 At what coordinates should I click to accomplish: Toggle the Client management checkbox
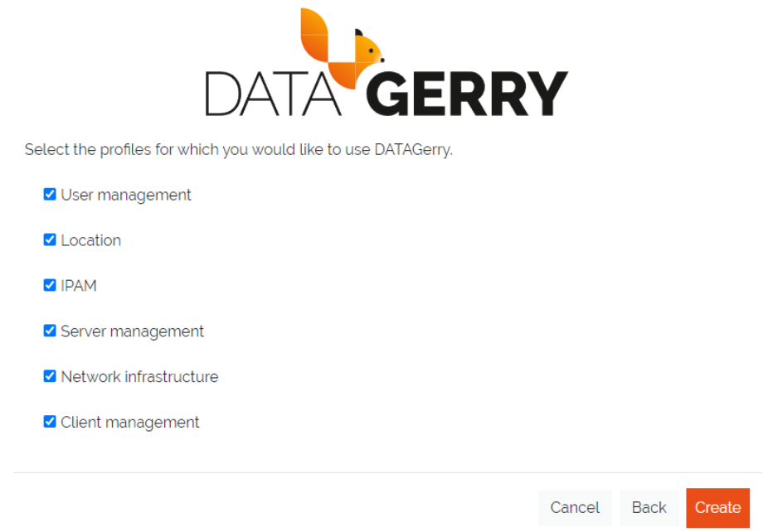[50, 421]
